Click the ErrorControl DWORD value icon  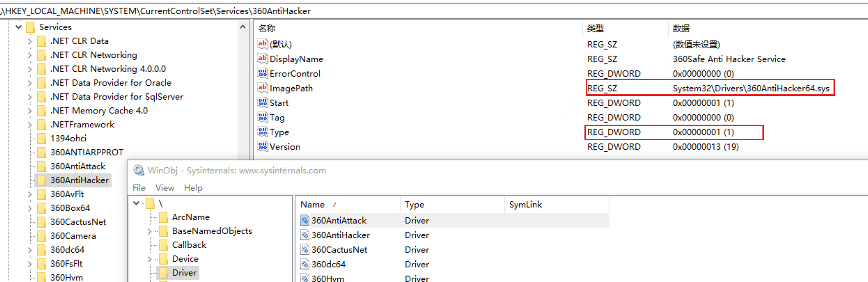[262, 73]
